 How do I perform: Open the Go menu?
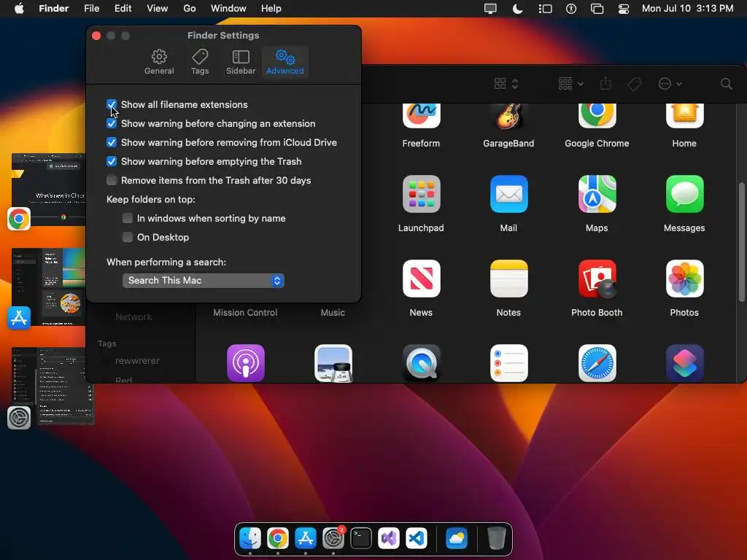tap(190, 9)
